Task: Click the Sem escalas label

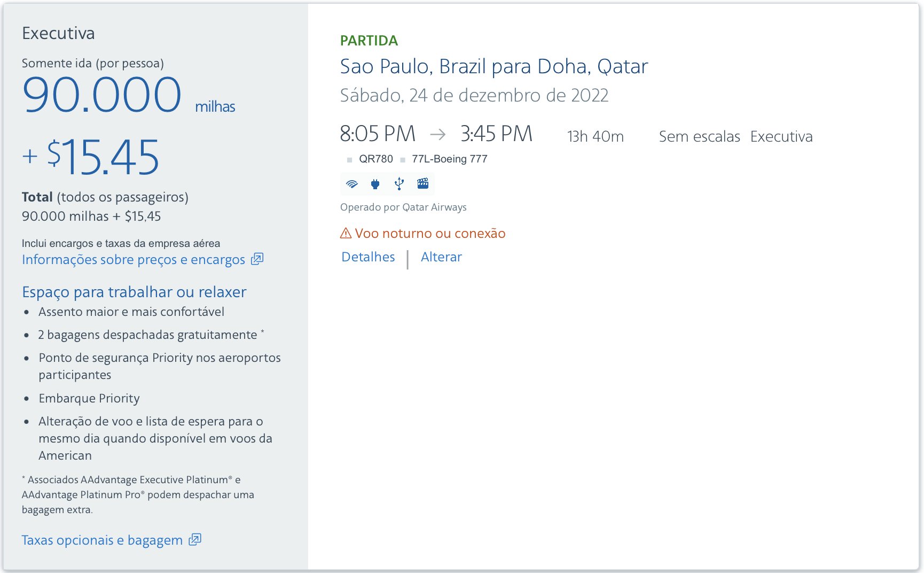Action: (699, 137)
